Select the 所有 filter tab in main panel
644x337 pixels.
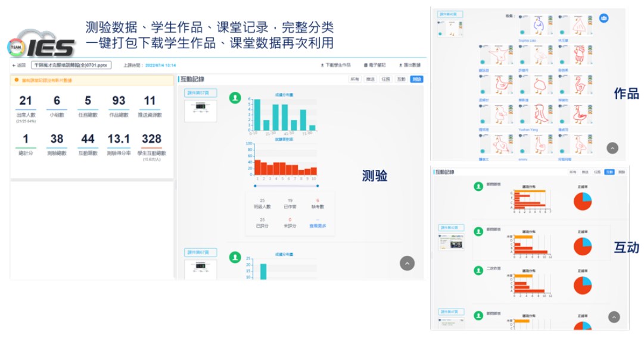click(x=355, y=79)
